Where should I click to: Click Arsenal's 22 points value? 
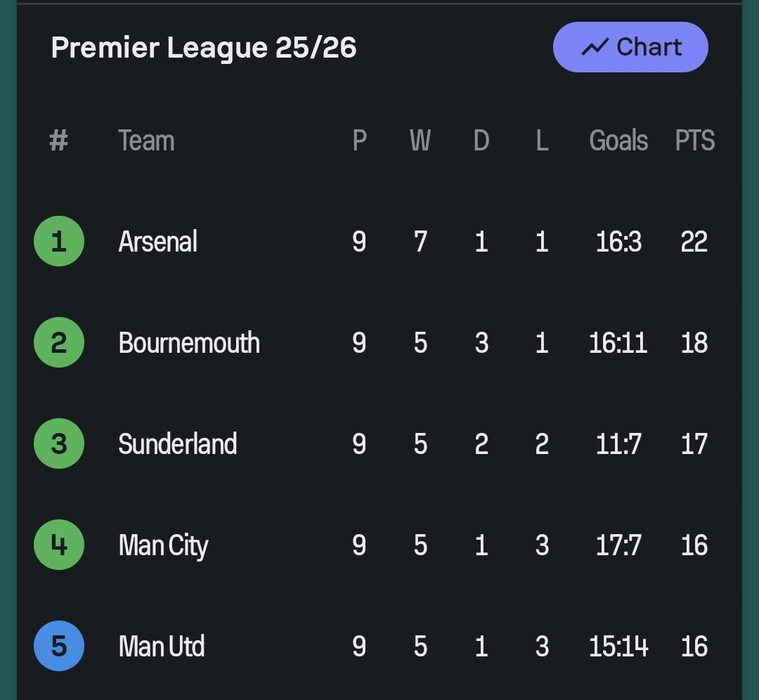pos(694,242)
